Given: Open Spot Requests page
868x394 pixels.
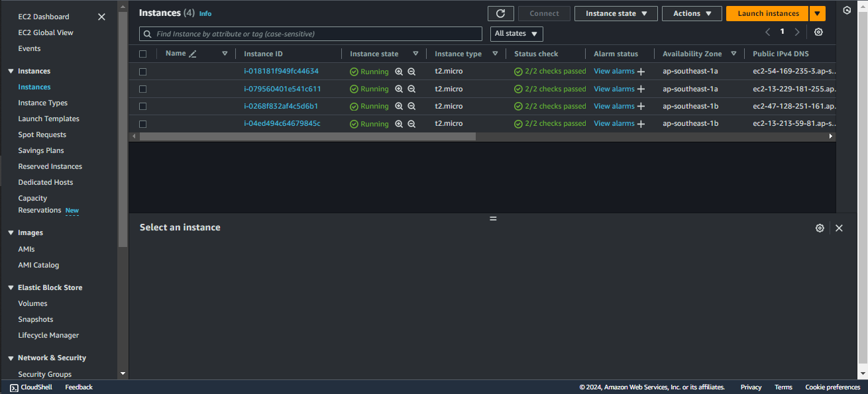Looking at the screenshot, I should coord(42,134).
